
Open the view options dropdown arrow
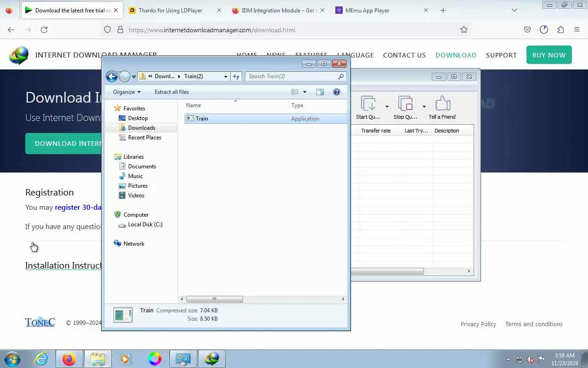[x=305, y=92]
